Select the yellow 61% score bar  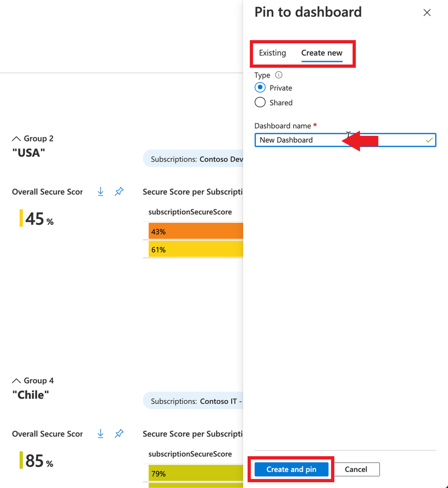[195, 249]
